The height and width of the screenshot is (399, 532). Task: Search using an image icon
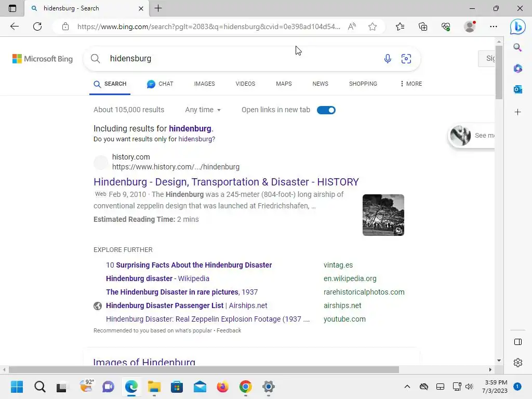coord(406,58)
